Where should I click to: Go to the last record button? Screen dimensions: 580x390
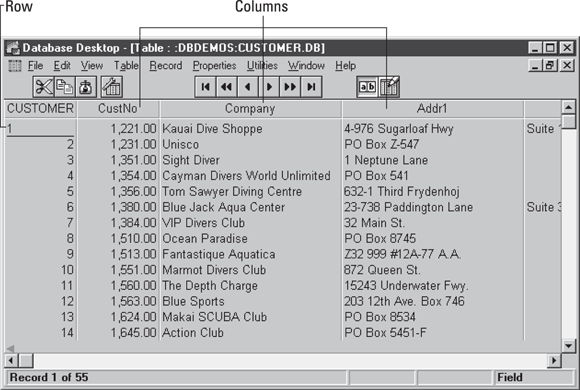311,87
